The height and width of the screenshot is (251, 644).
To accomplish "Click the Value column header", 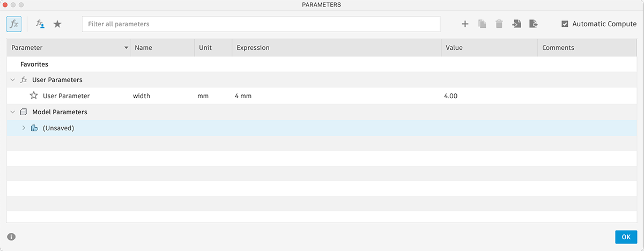I will (489, 48).
